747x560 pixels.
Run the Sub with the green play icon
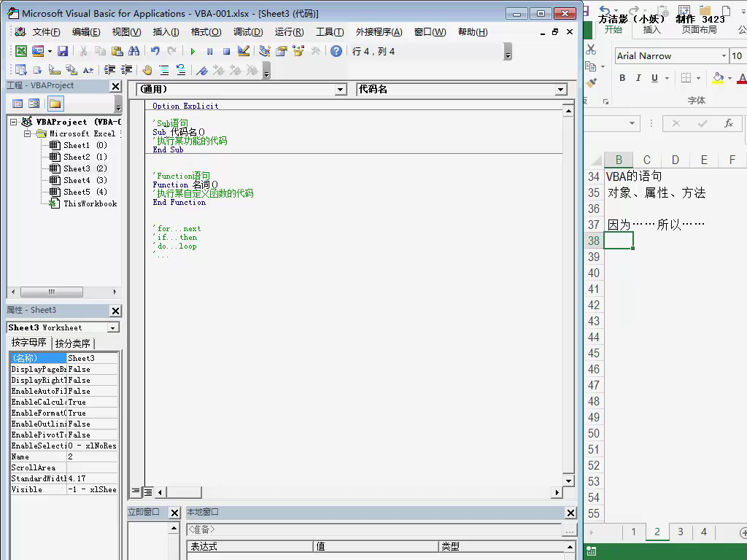(x=193, y=51)
